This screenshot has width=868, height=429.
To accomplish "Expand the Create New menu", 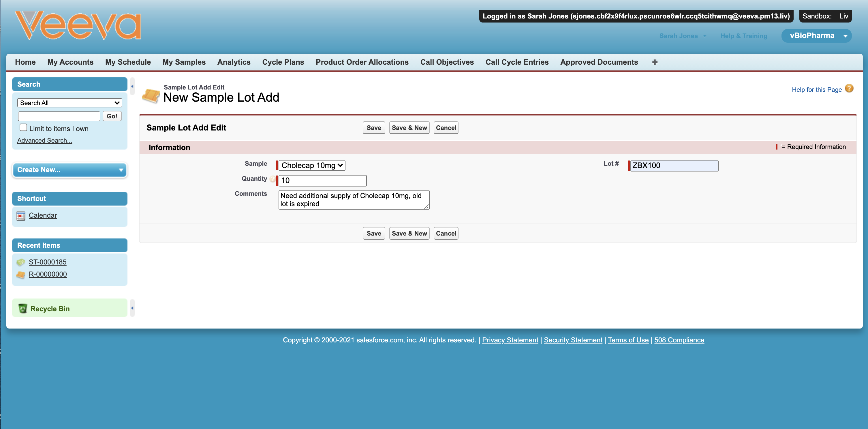I will pyautogui.click(x=69, y=170).
